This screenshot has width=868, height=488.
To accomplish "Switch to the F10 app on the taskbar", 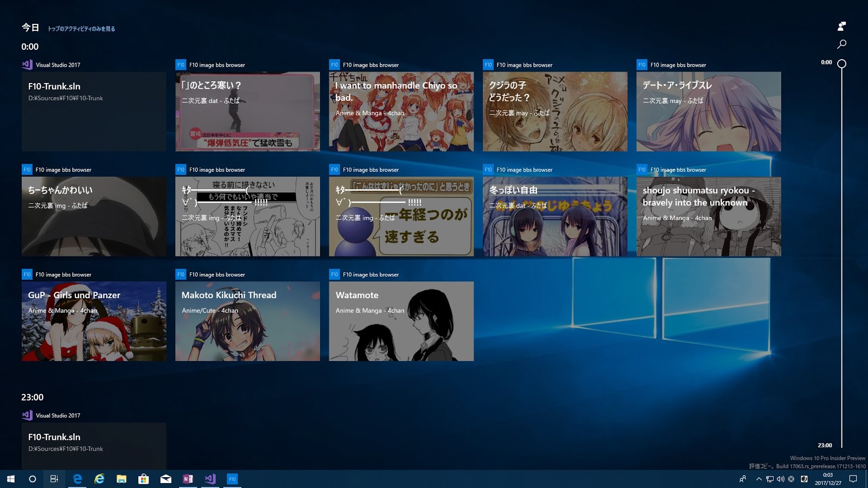I will coord(232,479).
